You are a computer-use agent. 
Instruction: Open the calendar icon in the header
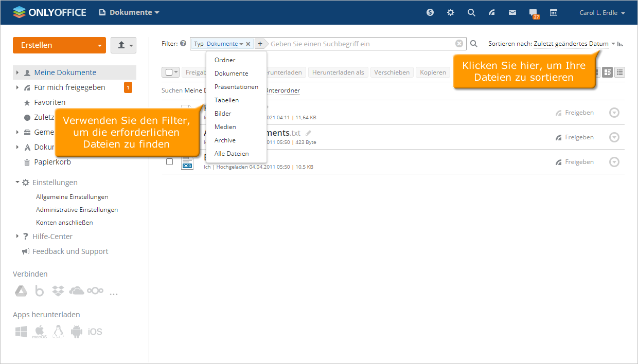pyautogui.click(x=554, y=12)
